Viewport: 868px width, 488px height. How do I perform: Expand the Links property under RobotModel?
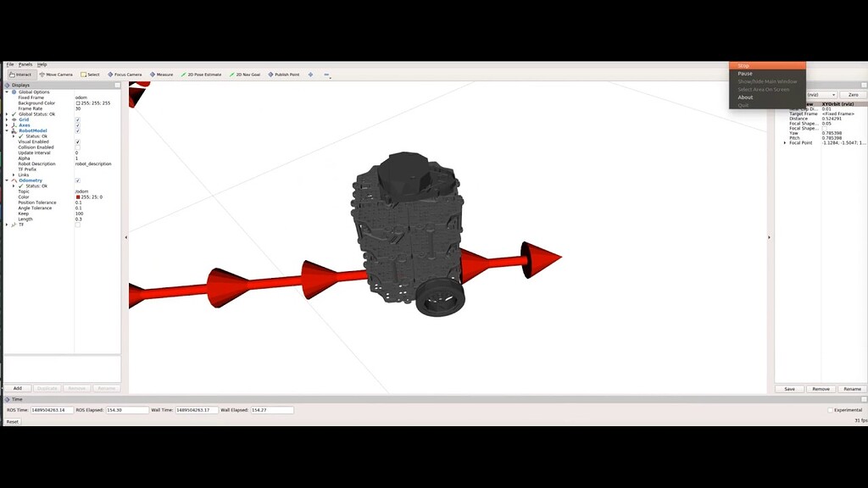14,174
